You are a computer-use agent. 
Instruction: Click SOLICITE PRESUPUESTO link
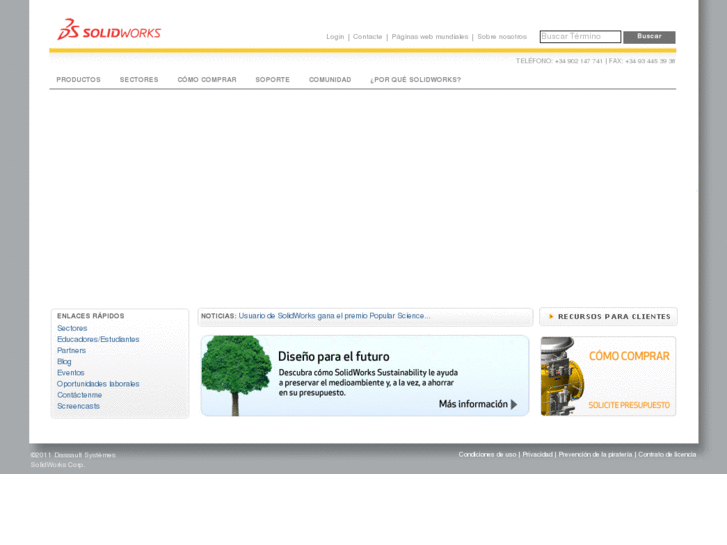(x=629, y=405)
